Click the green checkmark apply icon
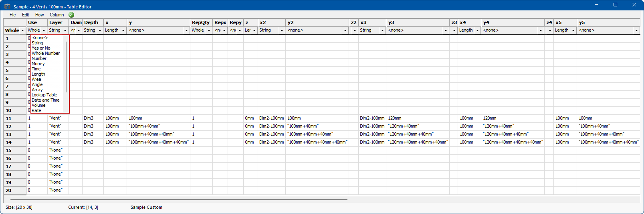The height and width of the screenshot is (214, 644). click(71, 15)
